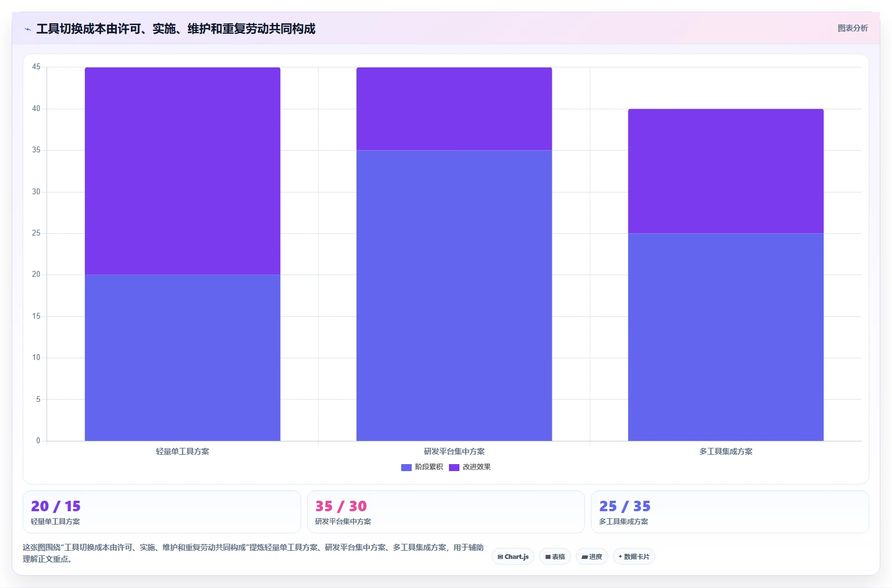Select the blue bar for 轻量单工具方案
This screenshot has height=588, width=892.
click(x=183, y=358)
